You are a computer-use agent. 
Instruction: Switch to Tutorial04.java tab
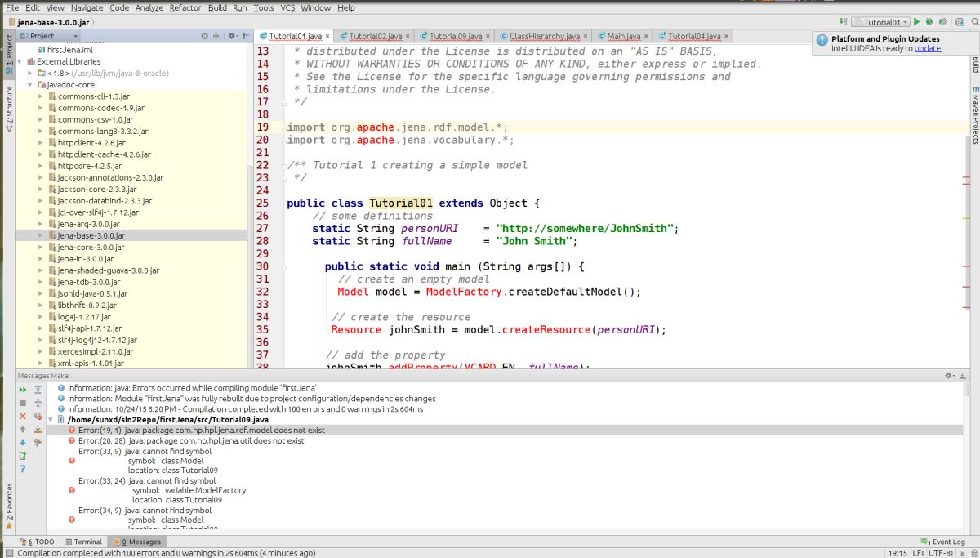[x=693, y=36]
